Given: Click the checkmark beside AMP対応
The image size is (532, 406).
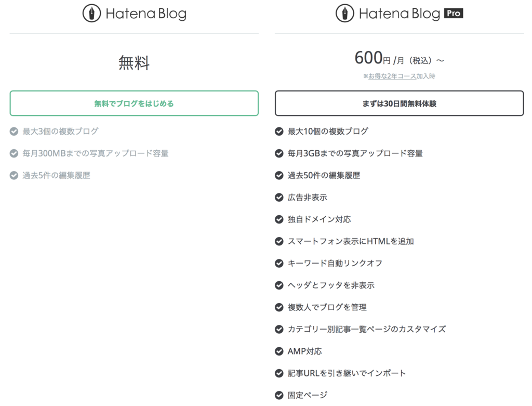Looking at the screenshot, I should pos(278,351).
